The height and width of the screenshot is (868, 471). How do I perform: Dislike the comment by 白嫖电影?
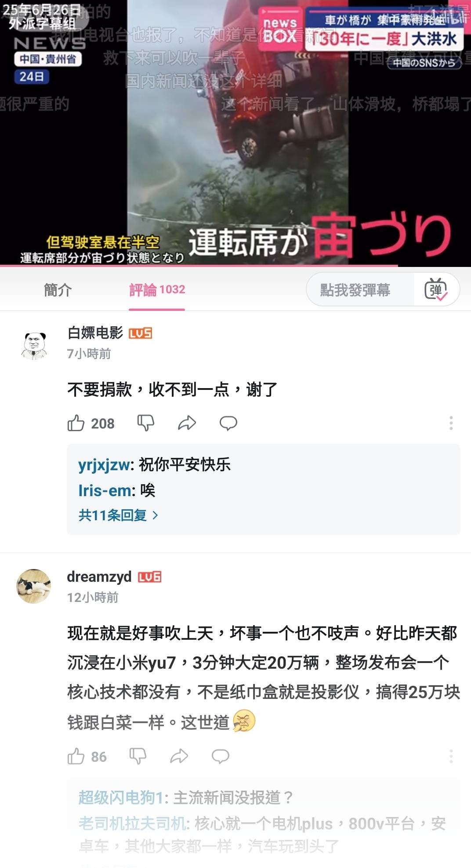tap(145, 423)
